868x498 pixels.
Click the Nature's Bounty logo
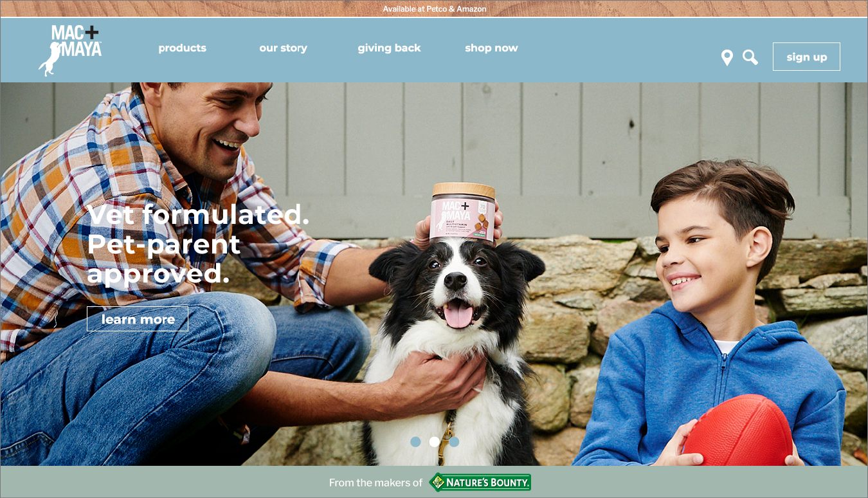click(480, 482)
